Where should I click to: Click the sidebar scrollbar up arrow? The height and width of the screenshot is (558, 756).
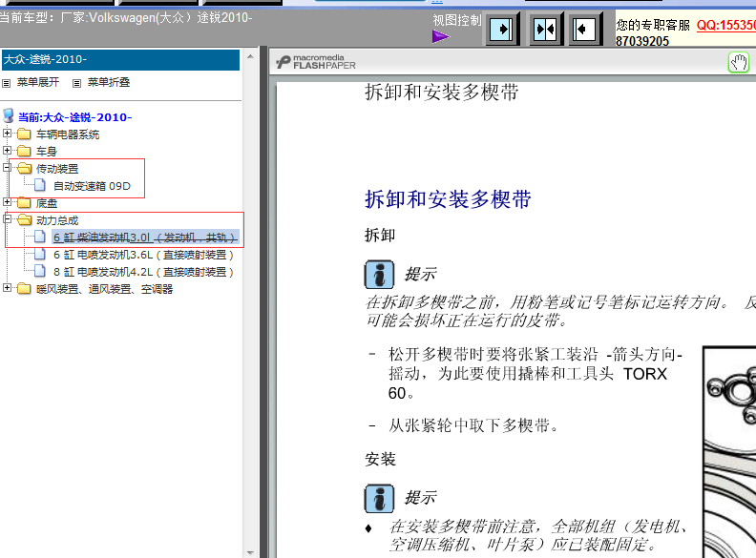251,56
